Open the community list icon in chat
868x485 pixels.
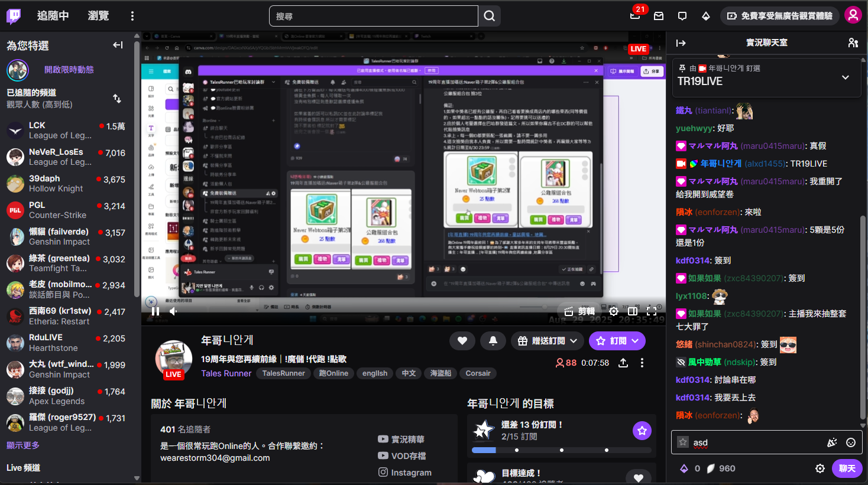point(853,43)
